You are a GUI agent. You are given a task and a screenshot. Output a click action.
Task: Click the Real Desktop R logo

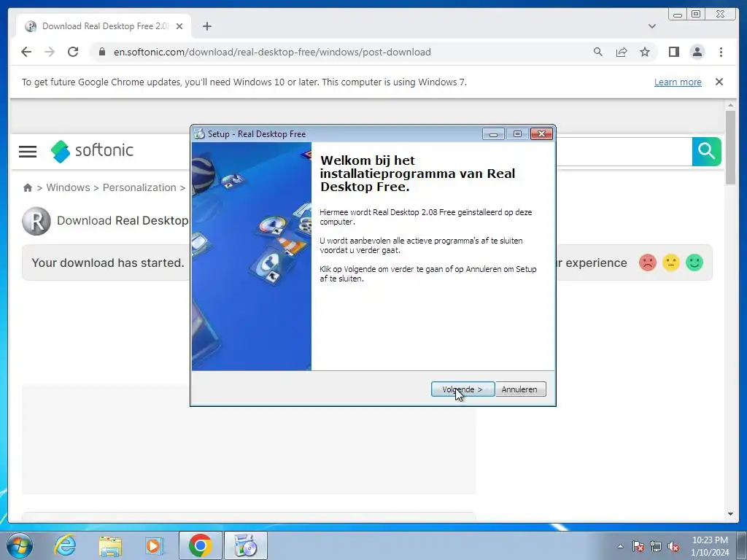point(36,221)
